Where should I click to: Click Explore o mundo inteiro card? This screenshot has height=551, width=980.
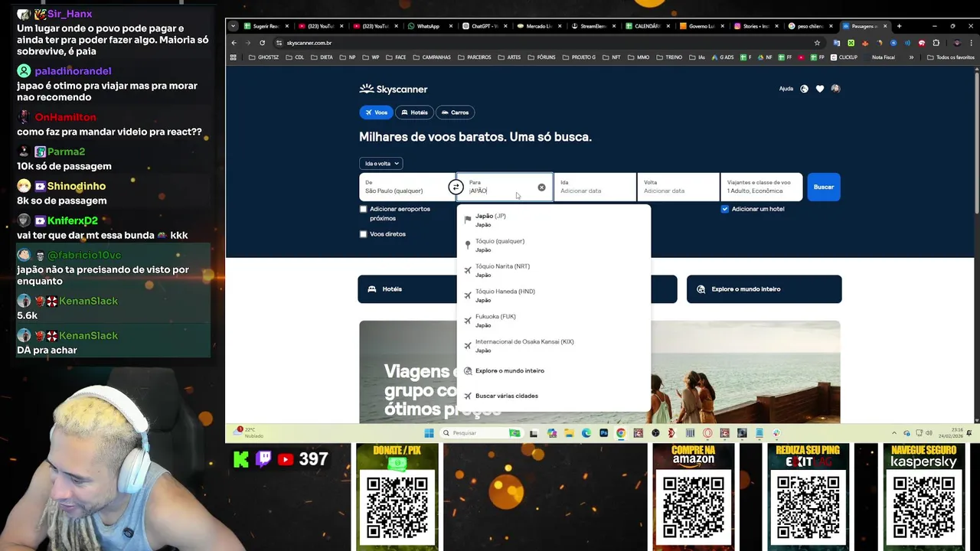coord(764,289)
